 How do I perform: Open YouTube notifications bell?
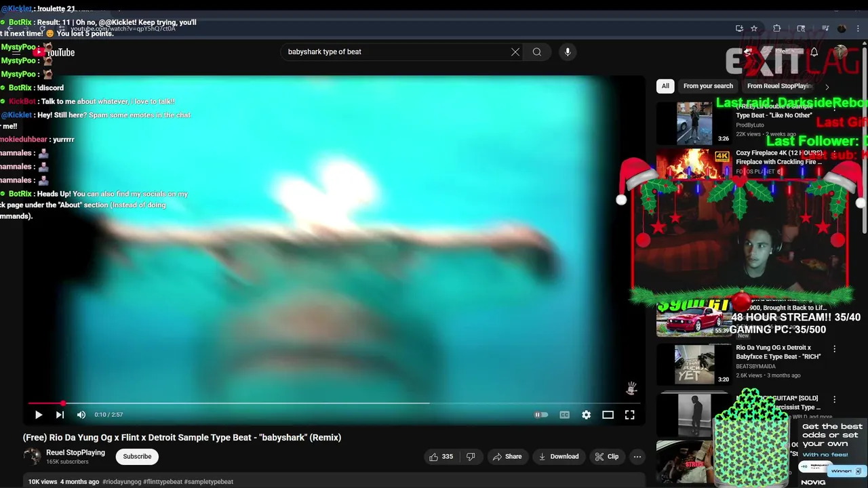[x=814, y=52]
